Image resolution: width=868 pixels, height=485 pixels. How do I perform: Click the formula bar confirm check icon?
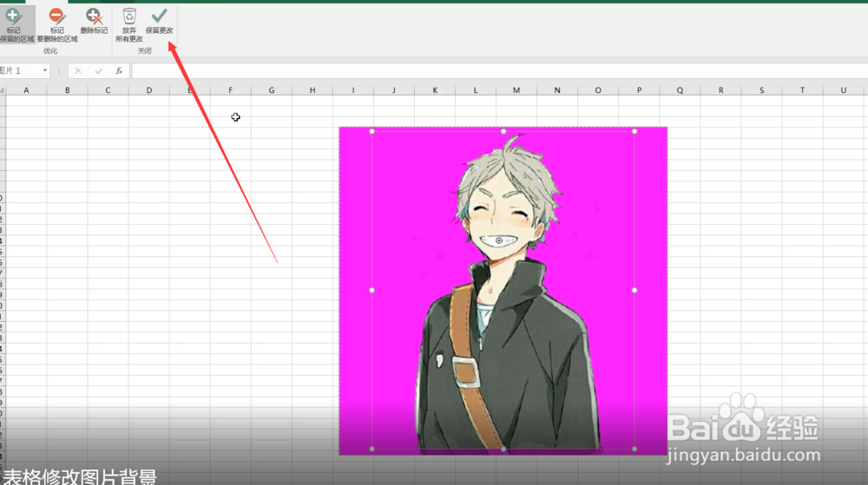[99, 71]
